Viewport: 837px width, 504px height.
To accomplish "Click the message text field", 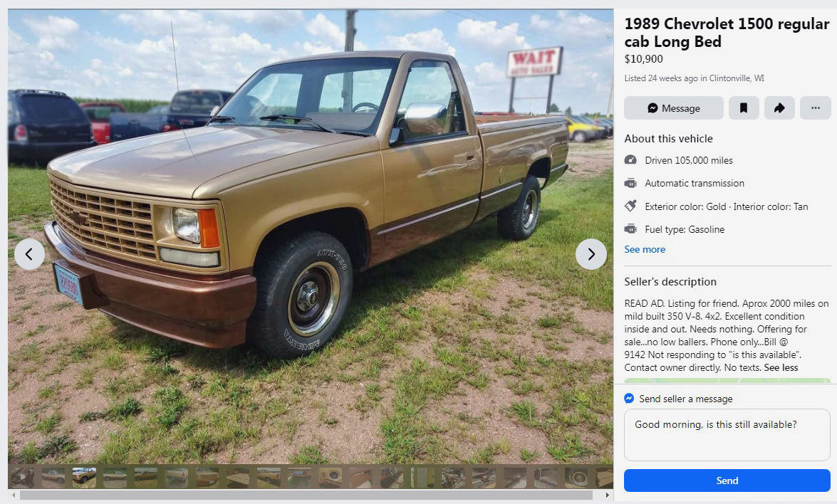I will pyautogui.click(x=727, y=435).
